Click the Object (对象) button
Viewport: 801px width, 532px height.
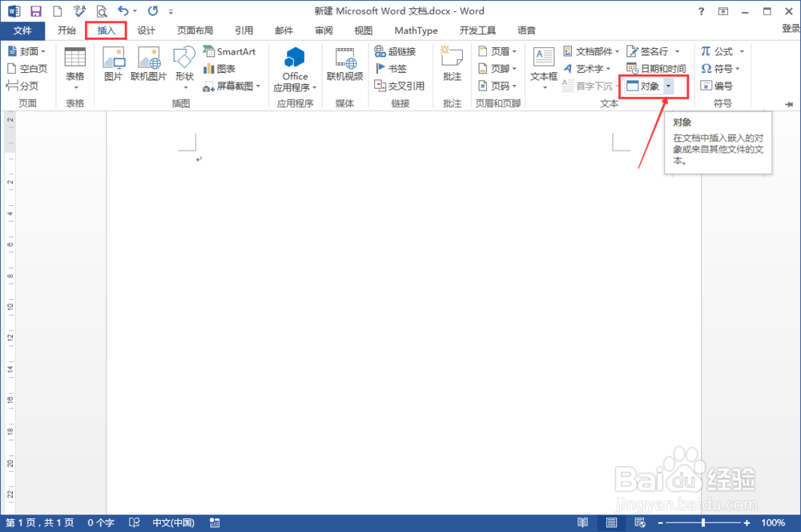[643, 86]
